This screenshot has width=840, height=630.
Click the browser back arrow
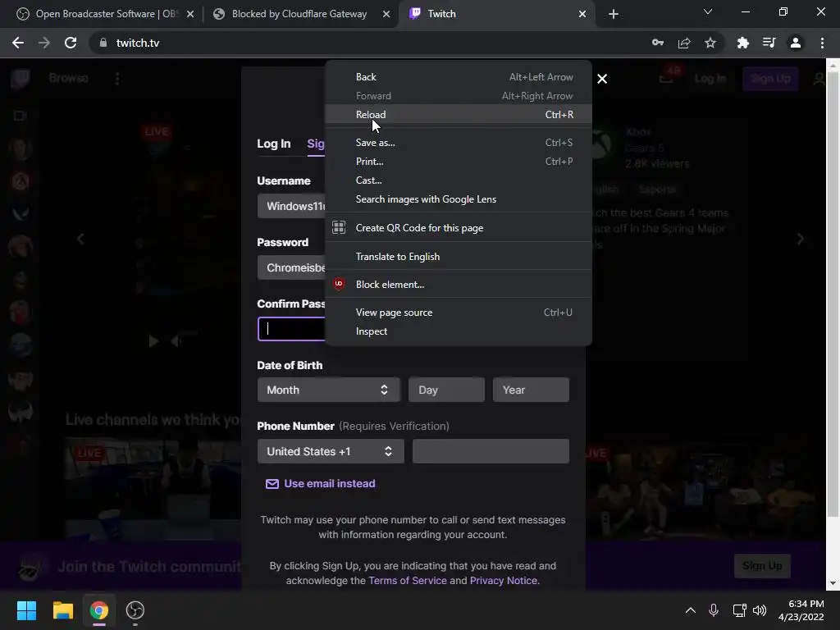tap(18, 43)
